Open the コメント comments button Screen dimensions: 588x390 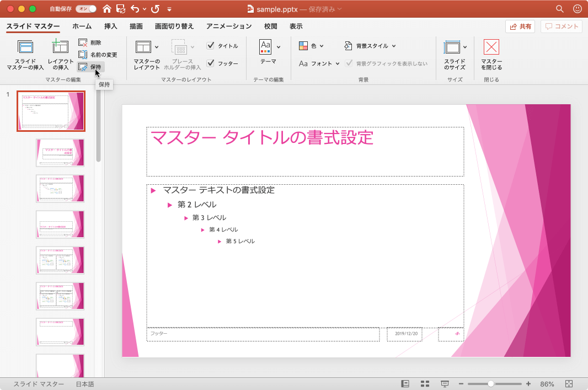pyautogui.click(x=562, y=26)
